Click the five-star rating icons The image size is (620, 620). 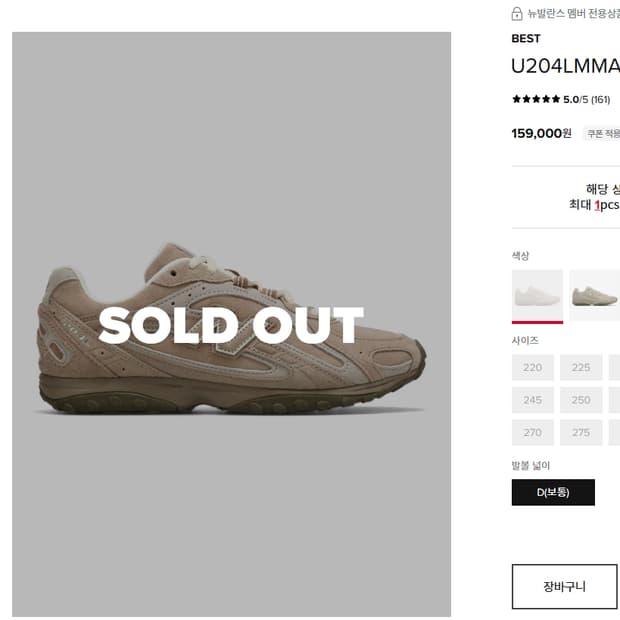pyautogui.click(x=536, y=99)
